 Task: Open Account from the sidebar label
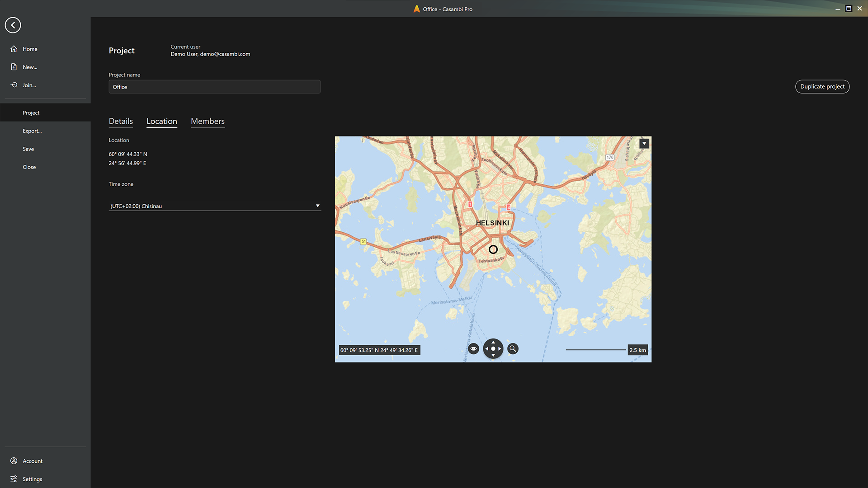point(33,461)
